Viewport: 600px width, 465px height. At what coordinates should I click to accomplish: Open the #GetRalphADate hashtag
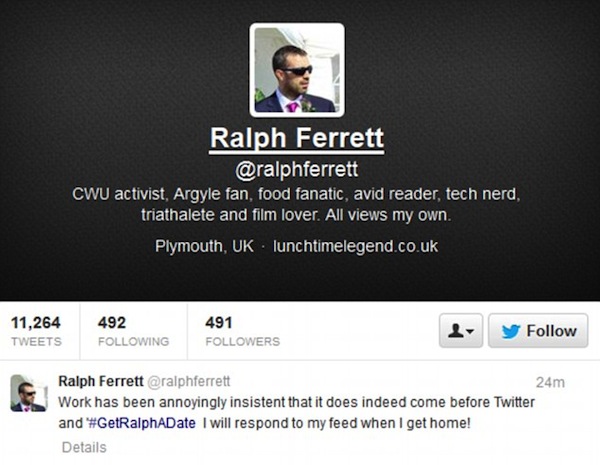click(x=142, y=423)
